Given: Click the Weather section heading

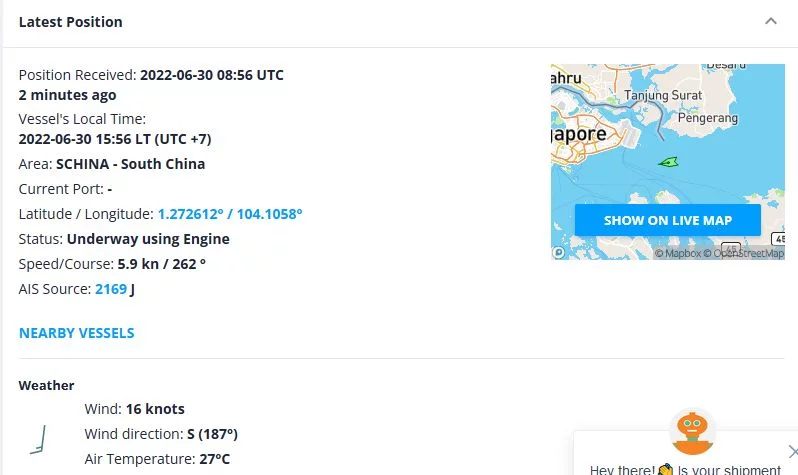Looking at the screenshot, I should pyautogui.click(x=47, y=385).
